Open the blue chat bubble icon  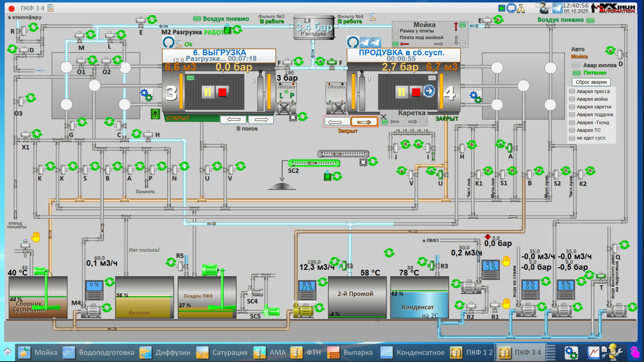tap(511, 8)
